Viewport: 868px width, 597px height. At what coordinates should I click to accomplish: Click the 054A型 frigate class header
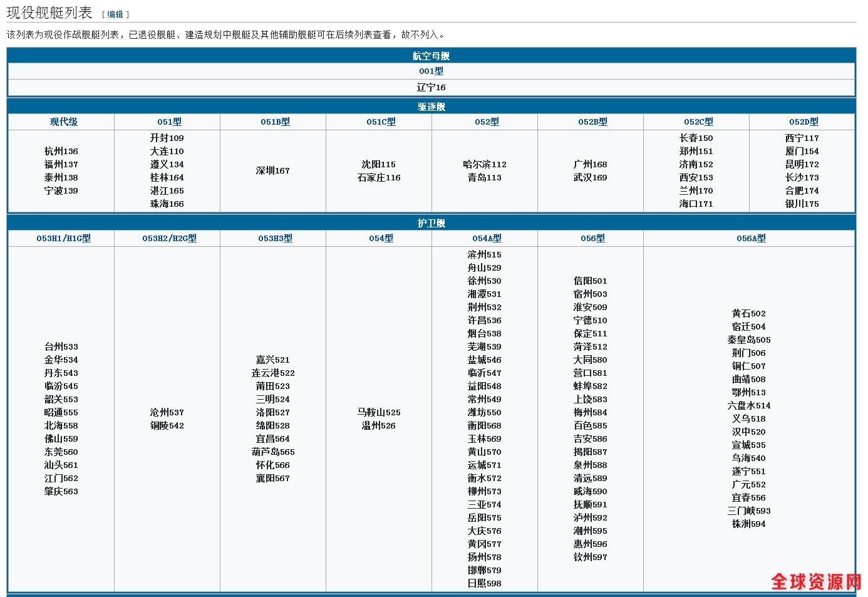click(x=487, y=239)
